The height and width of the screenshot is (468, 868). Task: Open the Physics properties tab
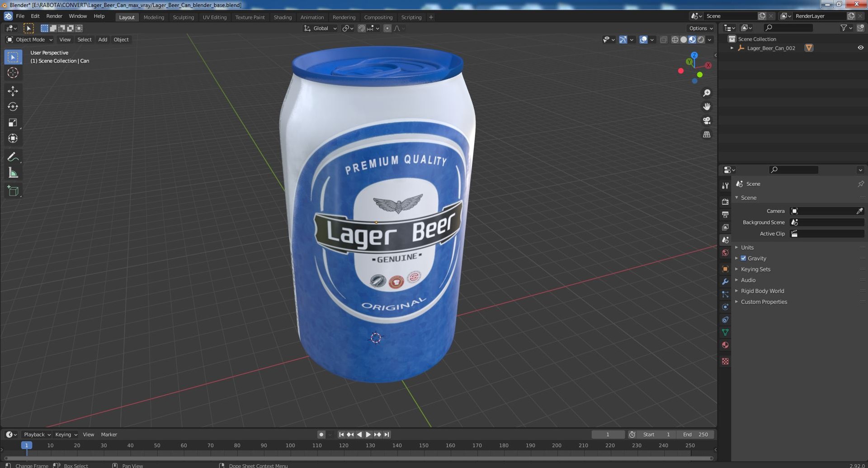(x=725, y=307)
